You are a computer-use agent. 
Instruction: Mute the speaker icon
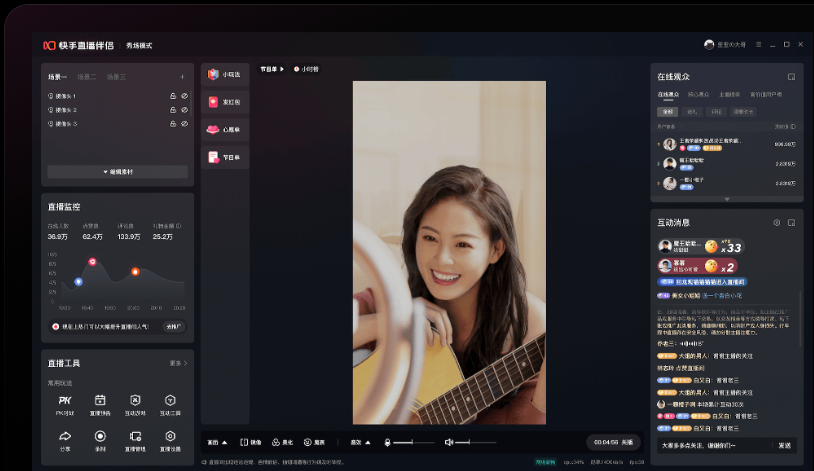[449, 442]
